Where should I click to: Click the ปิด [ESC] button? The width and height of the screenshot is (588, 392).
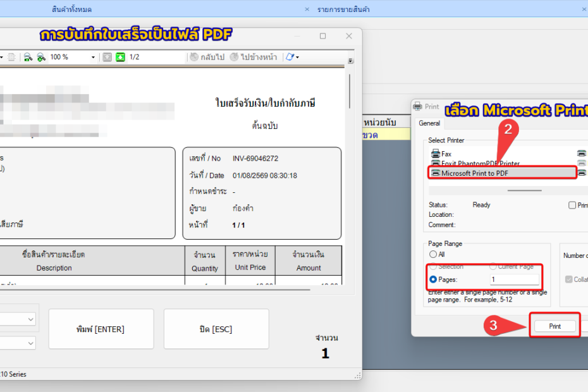click(x=216, y=329)
